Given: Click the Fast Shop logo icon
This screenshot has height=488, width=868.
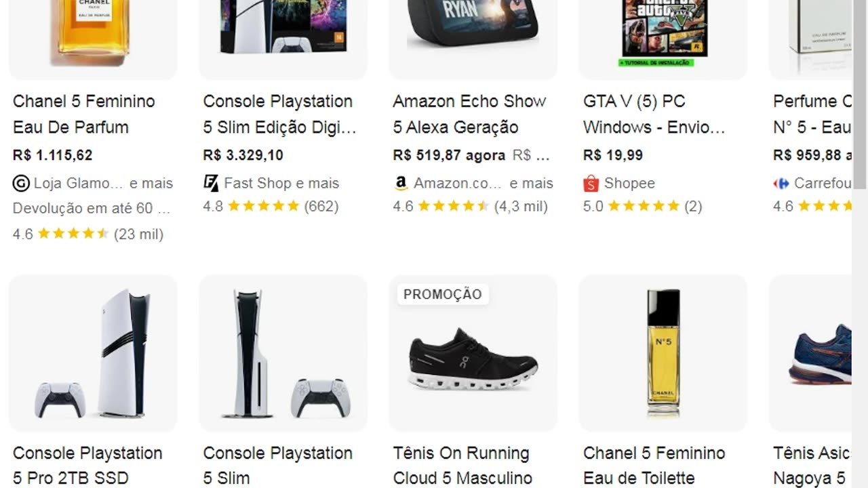Looking at the screenshot, I should (x=211, y=183).
